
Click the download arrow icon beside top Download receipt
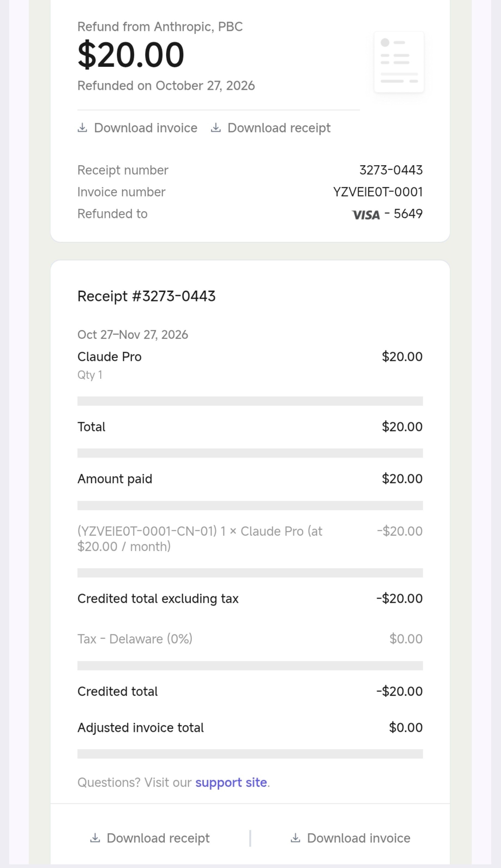[x=216, y=128]
